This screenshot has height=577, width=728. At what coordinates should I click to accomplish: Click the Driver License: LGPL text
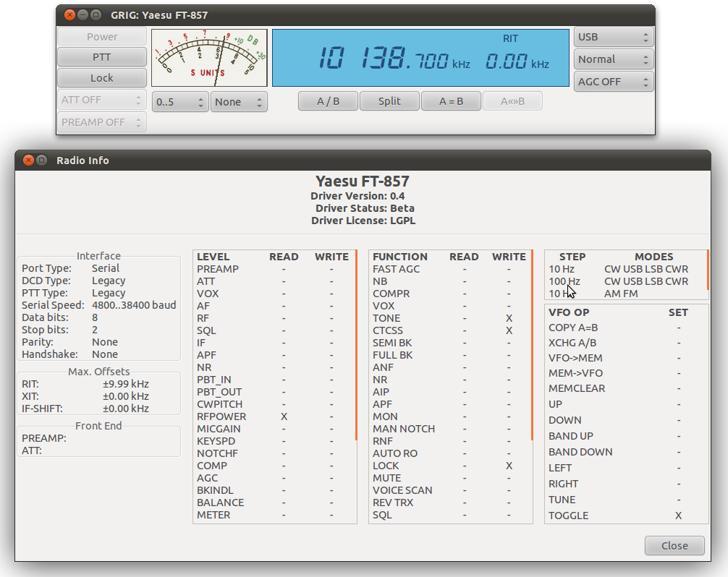[363, 221]
